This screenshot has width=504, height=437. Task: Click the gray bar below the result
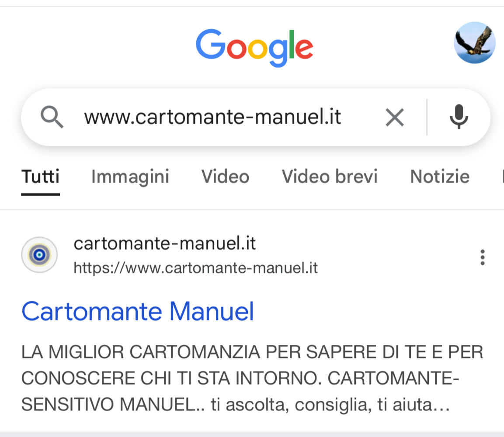[x=252, y=434]
